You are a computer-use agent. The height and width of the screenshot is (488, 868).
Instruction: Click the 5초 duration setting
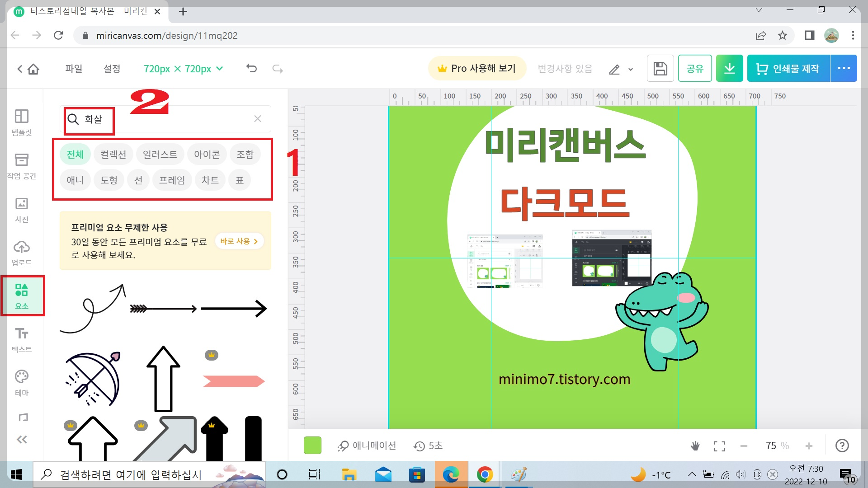click(x=428, y=446)
